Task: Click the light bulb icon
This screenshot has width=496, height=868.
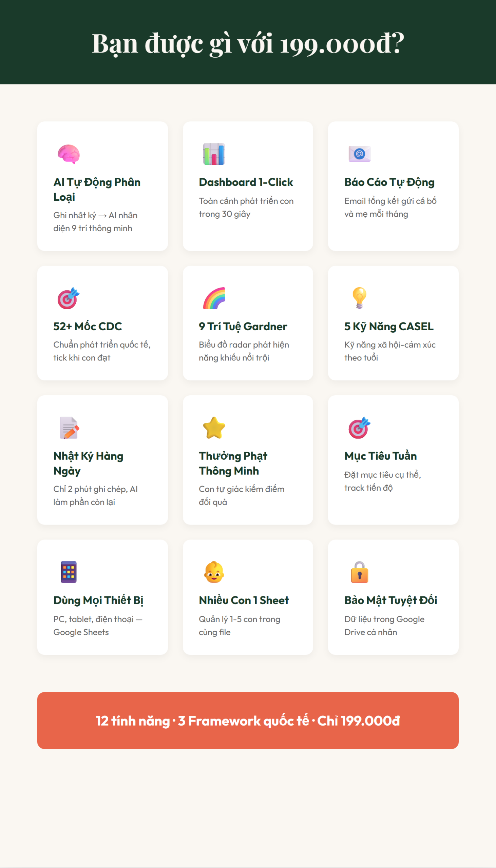Action: [x=359, y=298]
